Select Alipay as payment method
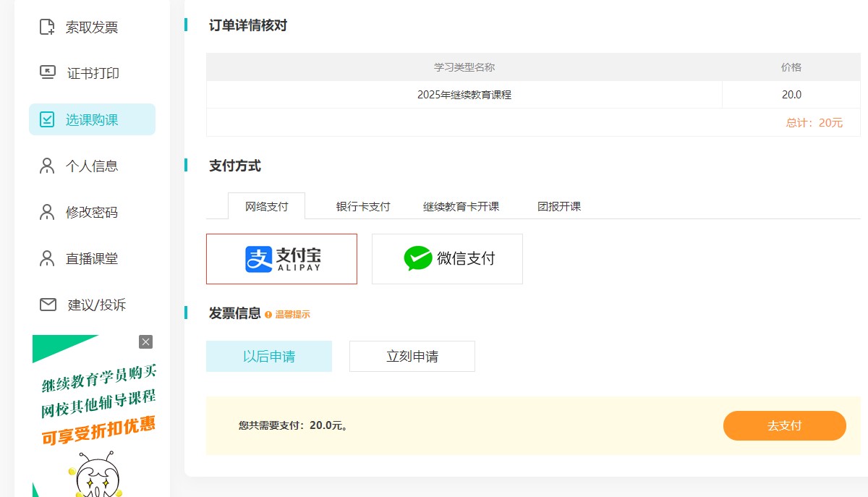This screenshot has height=497, width=868. pos(281,259)
